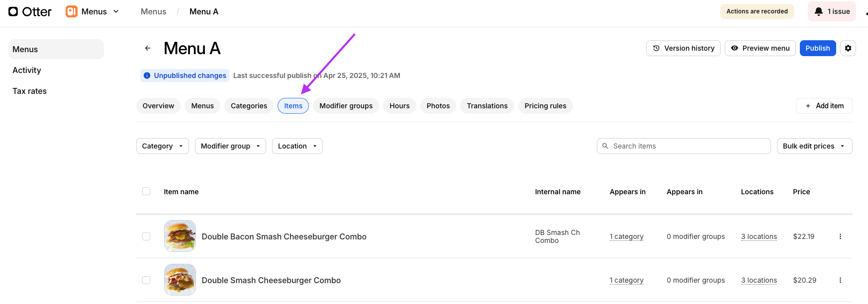The width and height of the screenshot is (868, 304).
Task: Open the bell notification showing 1 issue
Action: [x=832, y=11]
